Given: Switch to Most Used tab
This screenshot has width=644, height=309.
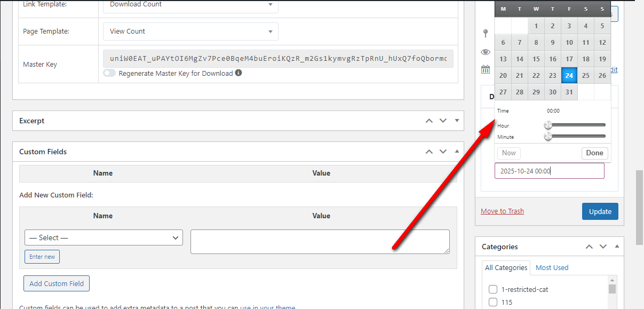Looking at the screenshot, I should pyautogui.click(x=552, y=267).
